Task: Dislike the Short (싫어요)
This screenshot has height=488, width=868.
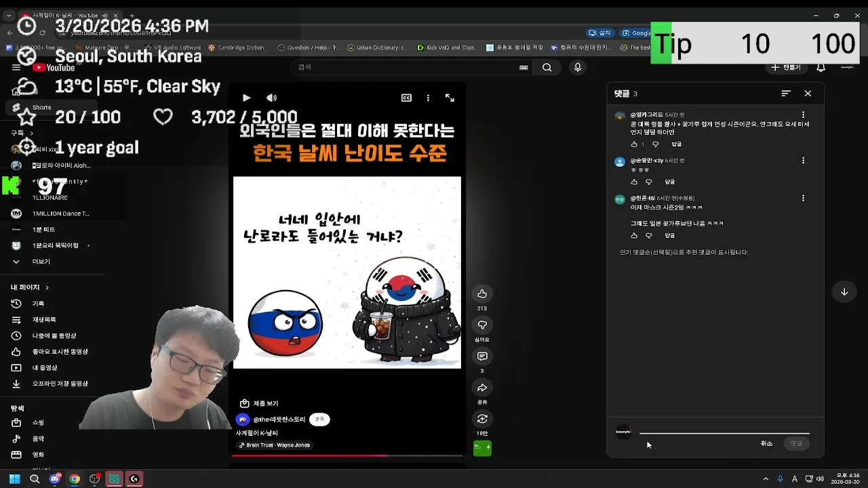Action: (x=482, y=325)
